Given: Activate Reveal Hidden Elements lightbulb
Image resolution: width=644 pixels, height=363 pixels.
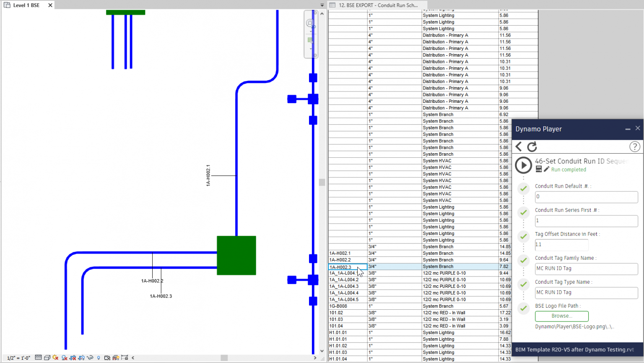Looking at the screenshot, I should point(98,358).
